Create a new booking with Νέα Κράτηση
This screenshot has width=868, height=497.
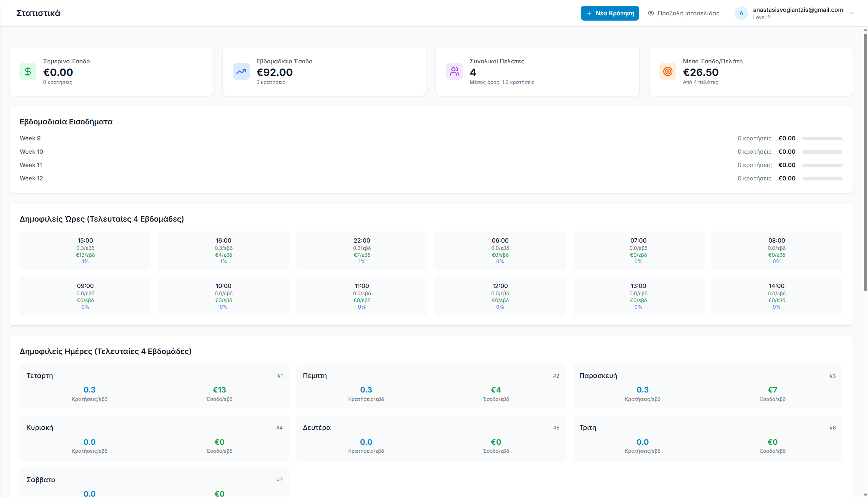[609, 13]
